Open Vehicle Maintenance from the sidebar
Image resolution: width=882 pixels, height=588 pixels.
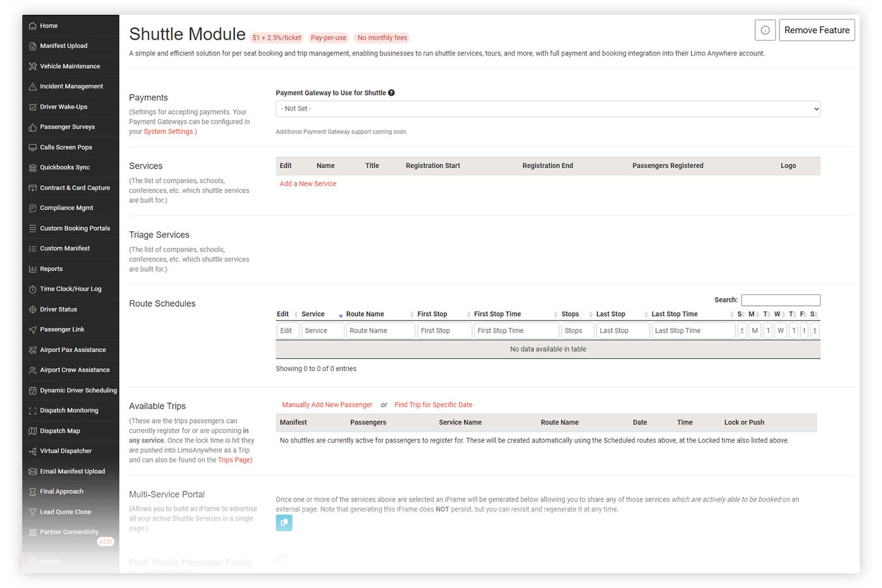tap(69, 66)
